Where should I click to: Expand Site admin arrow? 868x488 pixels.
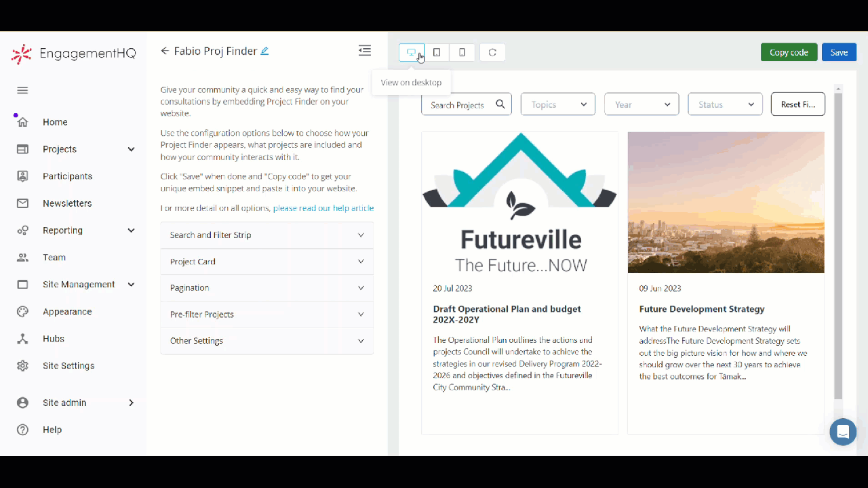pyautogui.click(x=132, y=403)
